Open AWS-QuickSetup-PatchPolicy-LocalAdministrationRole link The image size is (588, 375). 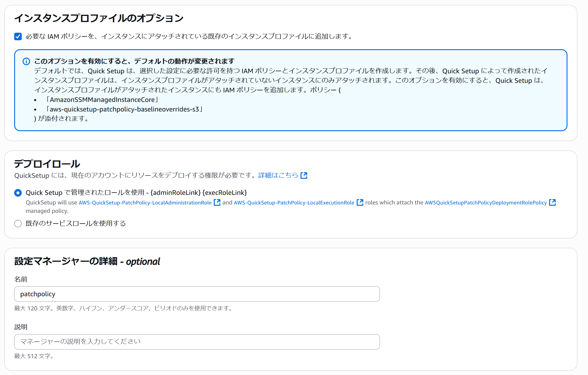[x=145, y=203]
